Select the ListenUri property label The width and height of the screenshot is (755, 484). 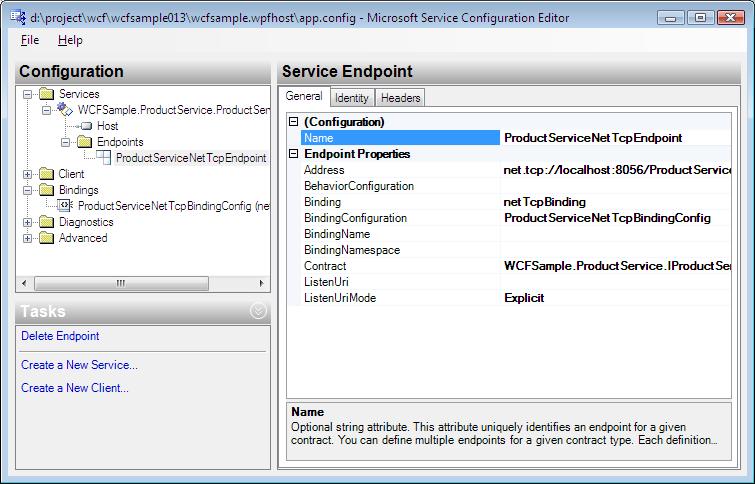coord(401,282)
